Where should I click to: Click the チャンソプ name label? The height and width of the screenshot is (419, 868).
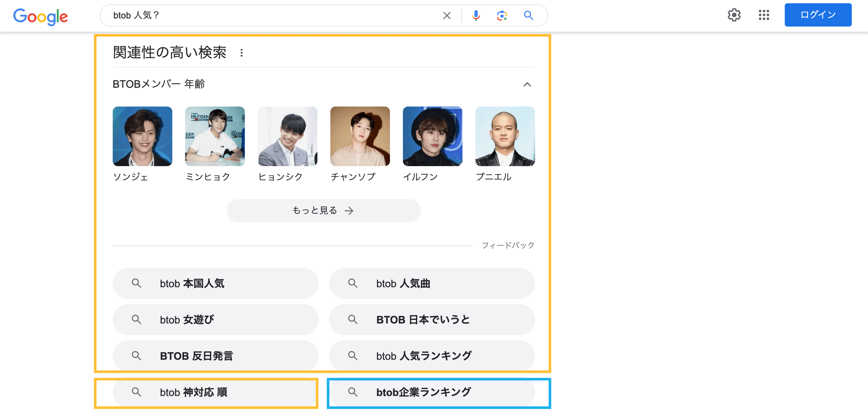point(353,177)
